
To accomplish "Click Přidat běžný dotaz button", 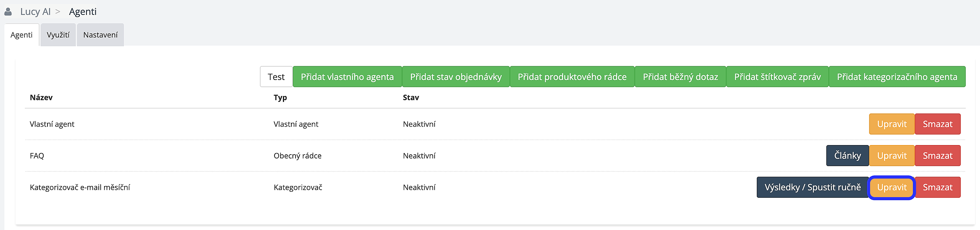I will [x=680, y=77].
